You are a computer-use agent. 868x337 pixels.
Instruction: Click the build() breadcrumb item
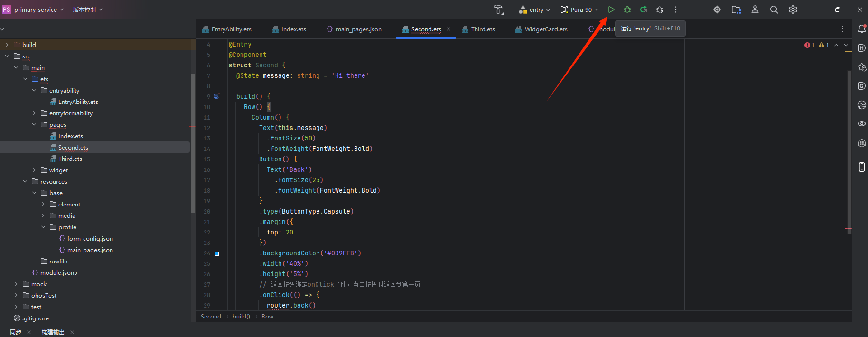(x=241, y=317)
